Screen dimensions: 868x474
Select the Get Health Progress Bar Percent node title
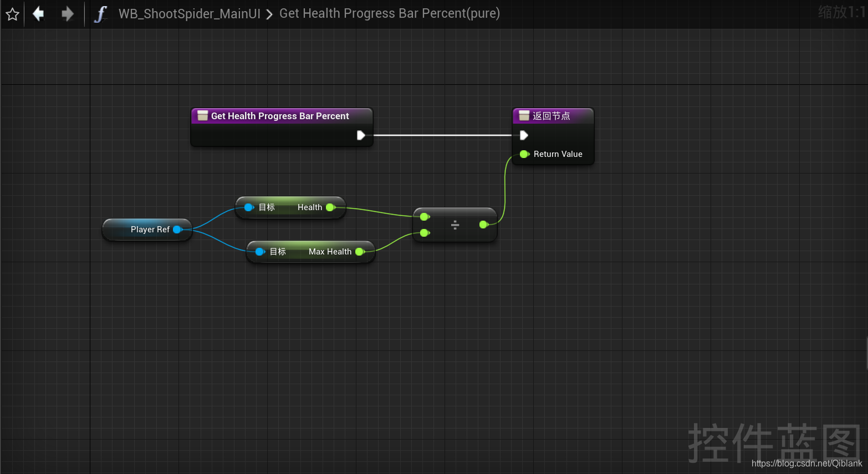coord(280,116)
